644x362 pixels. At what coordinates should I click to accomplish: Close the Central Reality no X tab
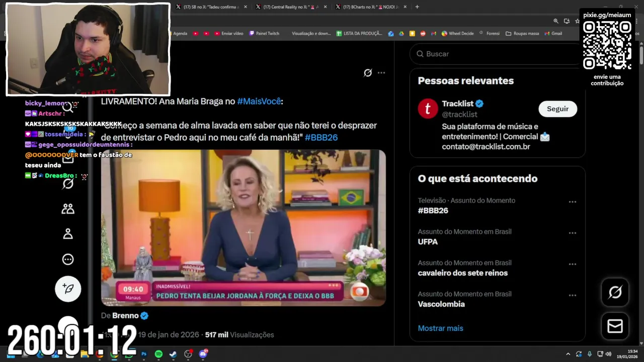click(x=325, y=7)
